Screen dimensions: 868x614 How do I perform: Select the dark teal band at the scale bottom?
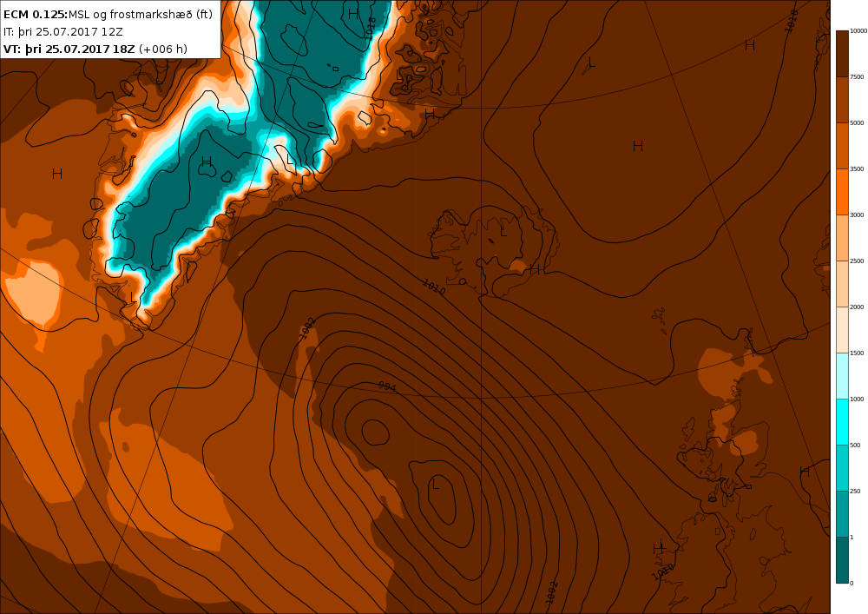842,560
